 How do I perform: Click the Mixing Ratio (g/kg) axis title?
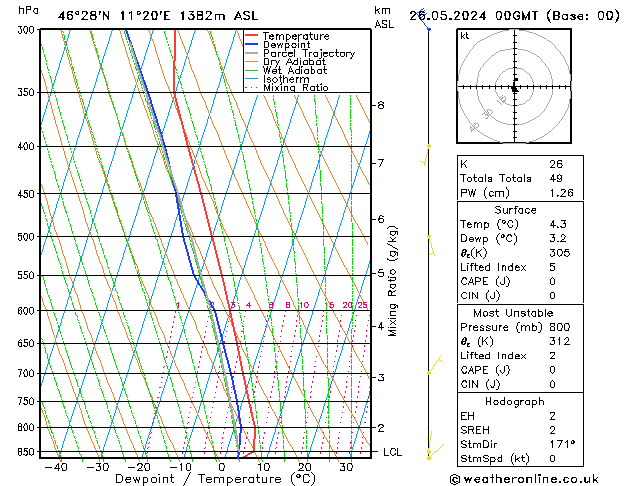pyautogui.click(x=392, y=281)
